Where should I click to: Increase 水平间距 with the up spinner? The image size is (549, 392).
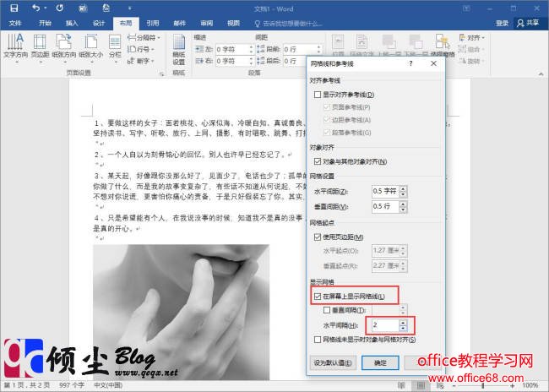click(403, 188)
